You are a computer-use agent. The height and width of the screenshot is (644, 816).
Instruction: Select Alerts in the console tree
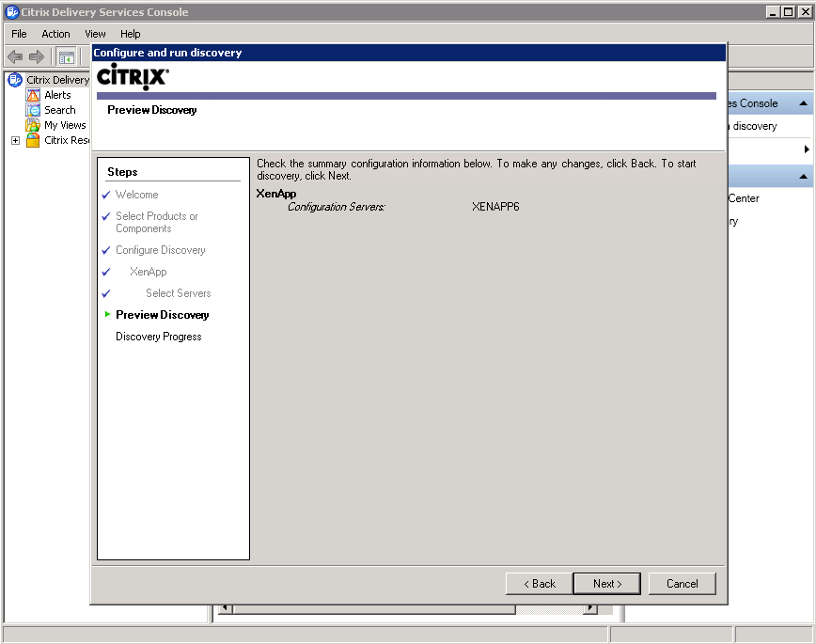tap(57, 95)
